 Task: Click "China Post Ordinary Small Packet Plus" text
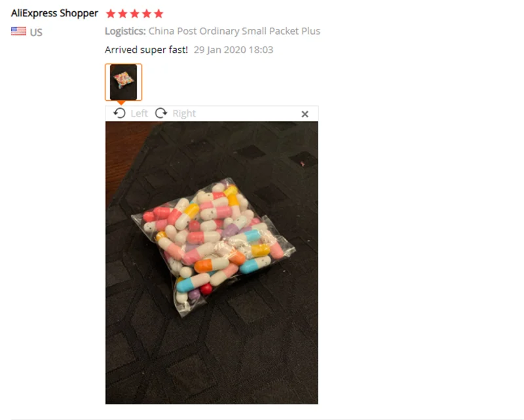coord(234,31)
